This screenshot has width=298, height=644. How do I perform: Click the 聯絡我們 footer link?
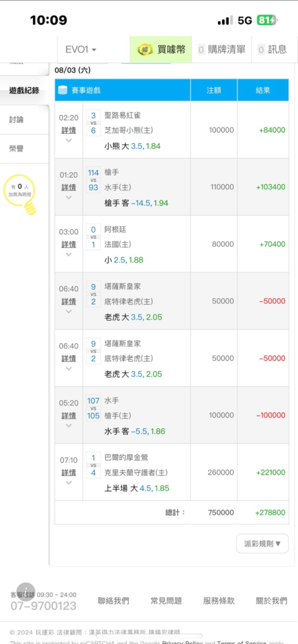113,601
